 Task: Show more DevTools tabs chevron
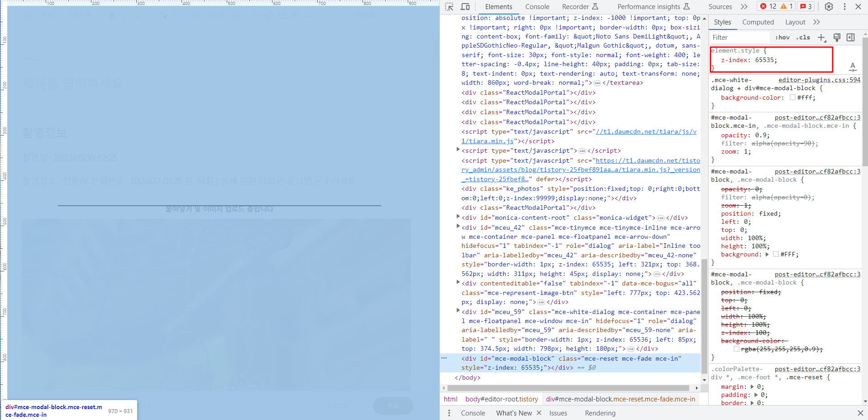[744, 6]
